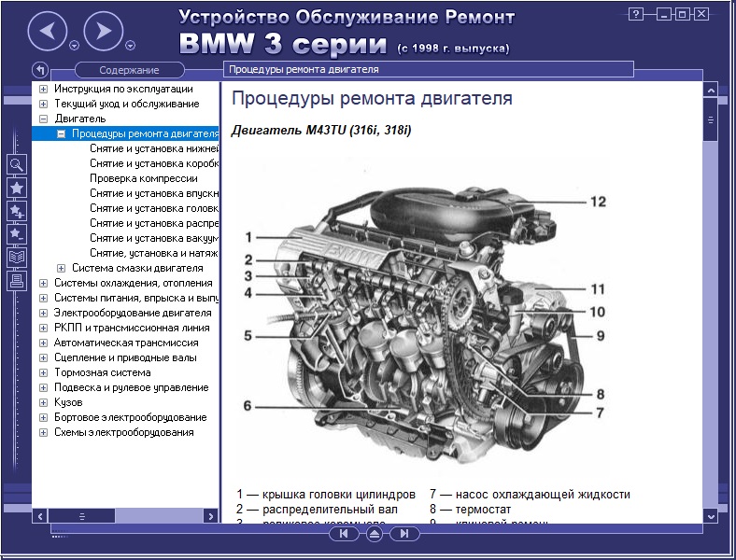Open the search magnifier tool
This screenshot has width=736, height=560.
(x=17, y=164)
